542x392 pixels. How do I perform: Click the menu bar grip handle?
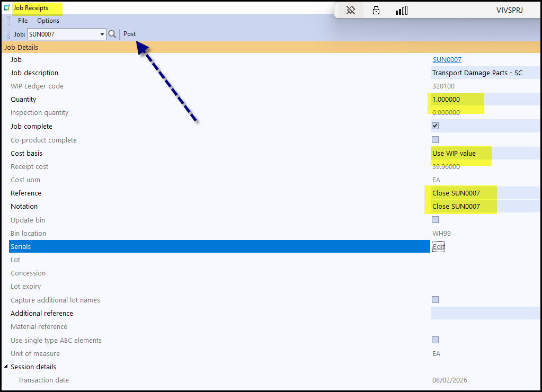(8, 21)
